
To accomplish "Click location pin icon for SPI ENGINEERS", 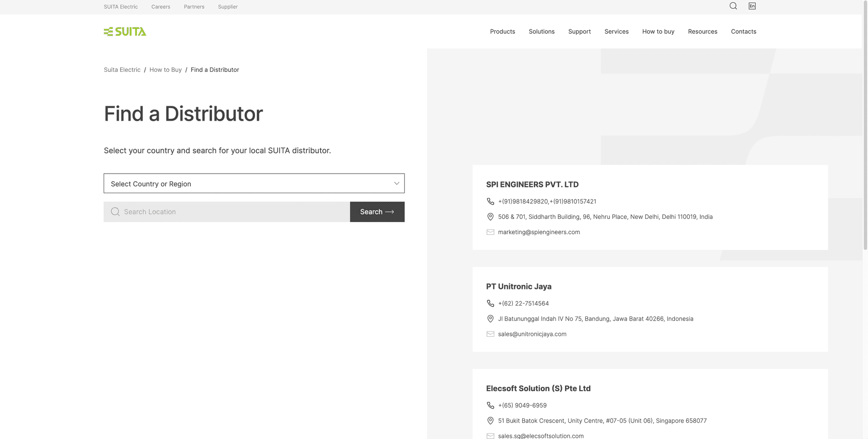I will click(490, 217).
